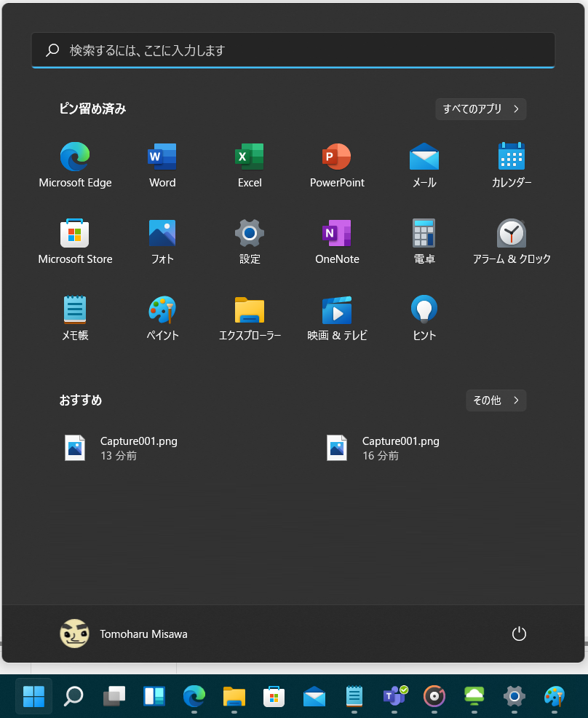Click the Start button on taskbar
This screenshot has height=718, width=588.
pos(34,696)
